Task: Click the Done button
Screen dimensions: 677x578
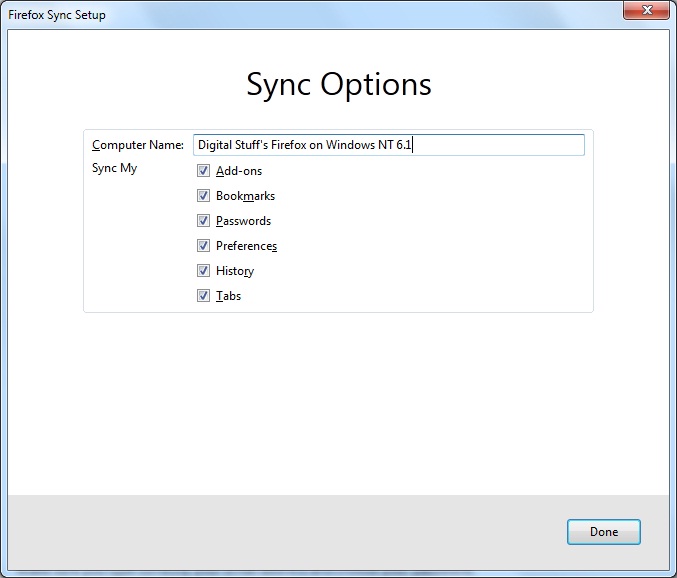Action: tap(604, 532)
